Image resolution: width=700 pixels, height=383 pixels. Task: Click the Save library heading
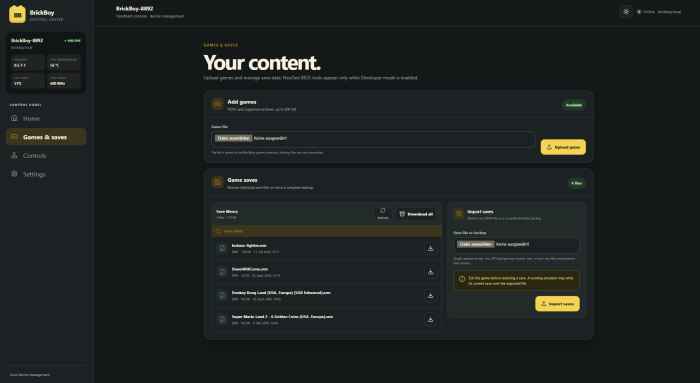(227, 212)
